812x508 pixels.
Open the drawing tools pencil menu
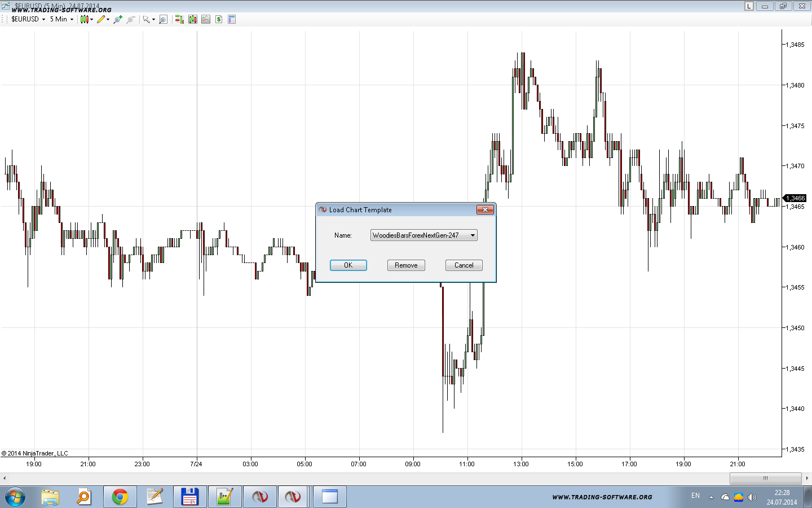click(103, 19)
